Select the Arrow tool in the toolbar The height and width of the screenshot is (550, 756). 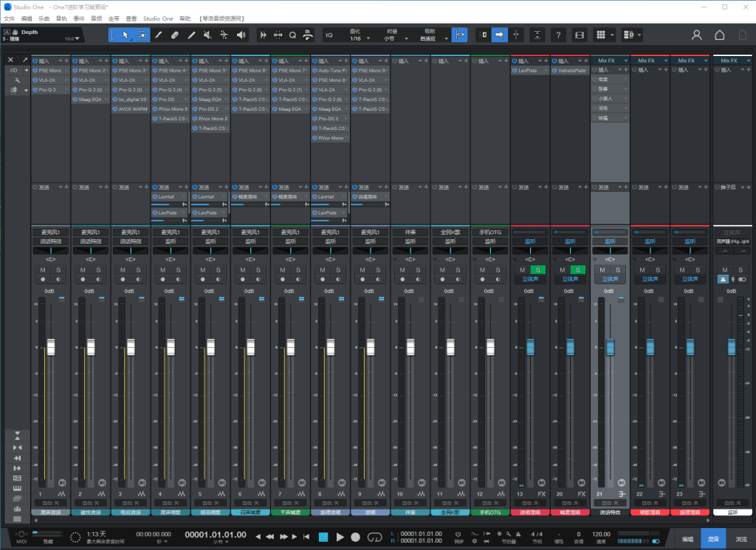click(x=126, y=35)
